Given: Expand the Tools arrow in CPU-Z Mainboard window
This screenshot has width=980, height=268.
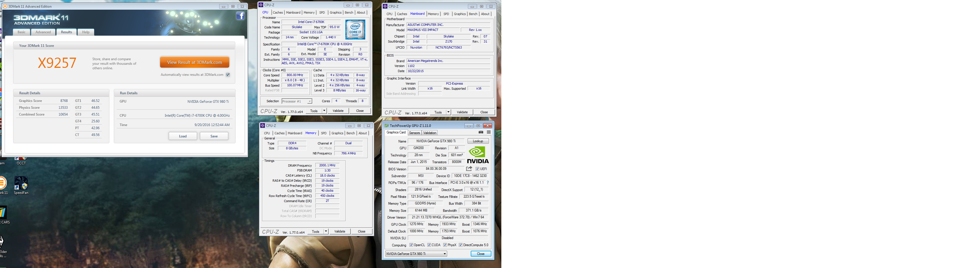Looking at the screenshot, I should [x=449, y=112].
